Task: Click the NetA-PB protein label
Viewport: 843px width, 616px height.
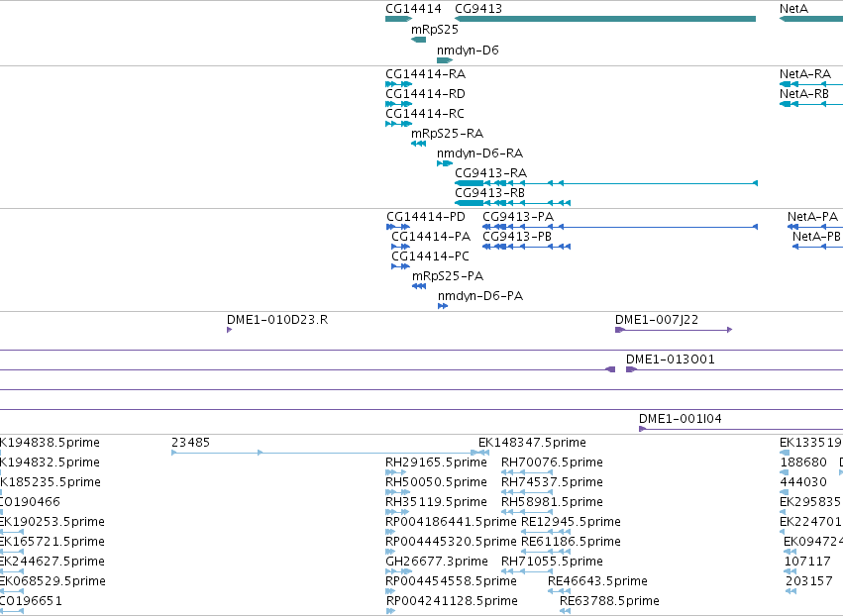Action: (x=816, y=237)
